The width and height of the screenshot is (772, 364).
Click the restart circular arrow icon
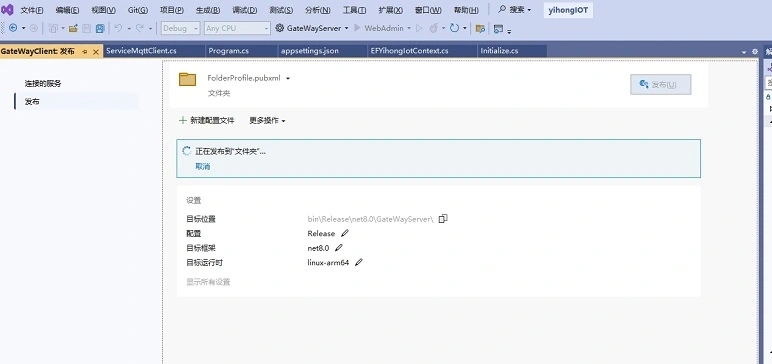pyautogui.click(x=454, y=28)
